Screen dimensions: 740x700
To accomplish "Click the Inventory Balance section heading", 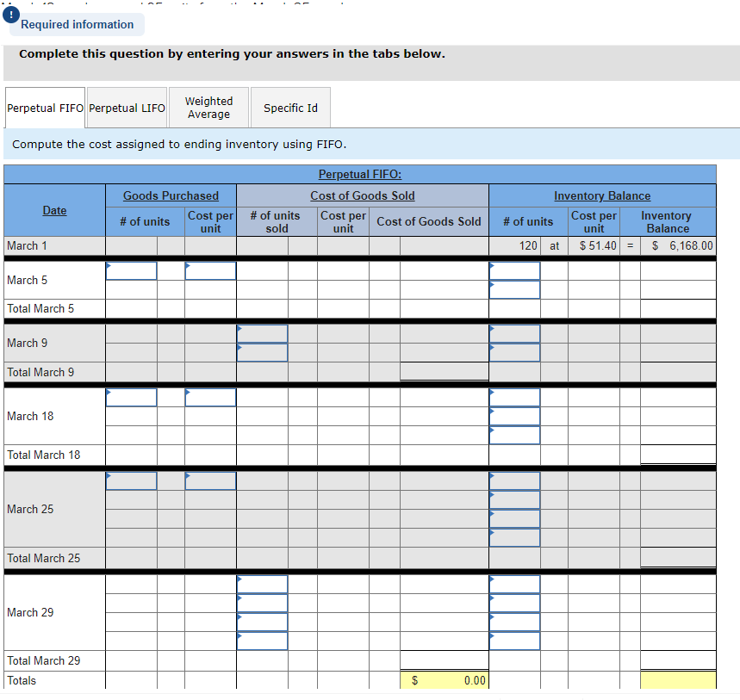I will click(602, 195).
